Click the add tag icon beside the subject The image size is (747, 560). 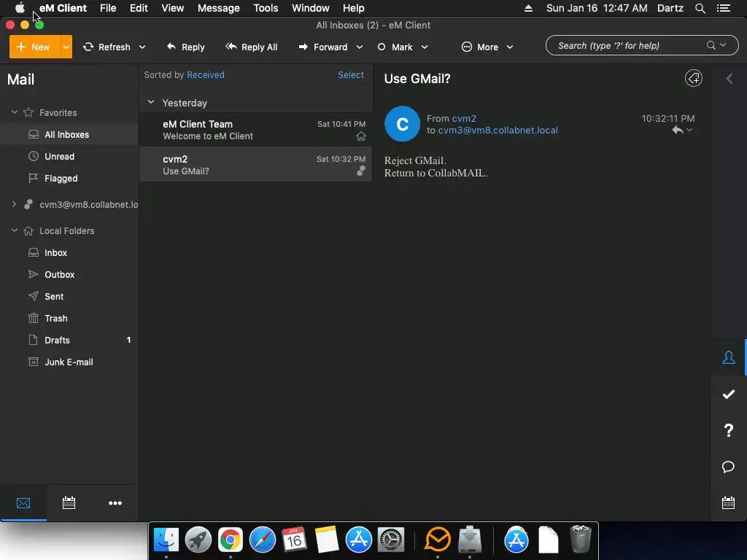[x=694, y=78]
